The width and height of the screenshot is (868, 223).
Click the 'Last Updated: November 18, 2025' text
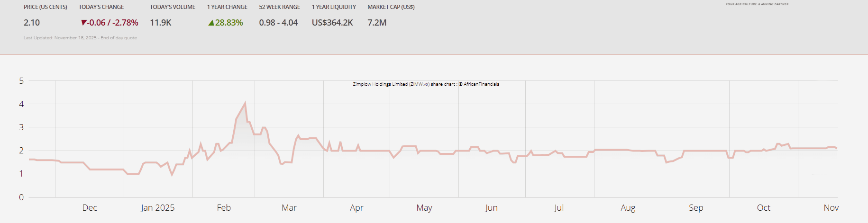pos(80,38)
